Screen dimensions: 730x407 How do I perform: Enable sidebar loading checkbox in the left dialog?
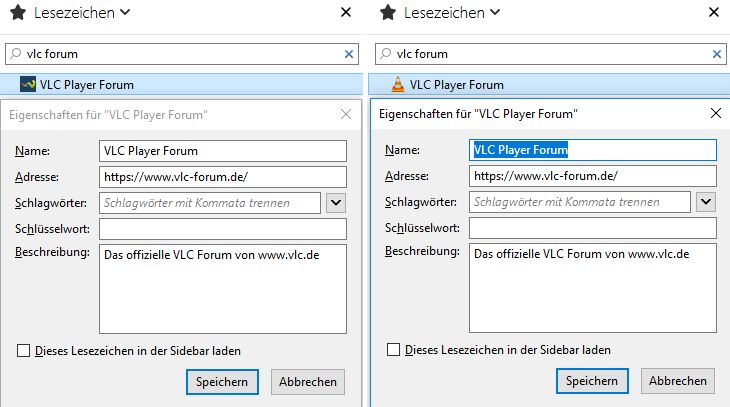[x=24, y=351]
